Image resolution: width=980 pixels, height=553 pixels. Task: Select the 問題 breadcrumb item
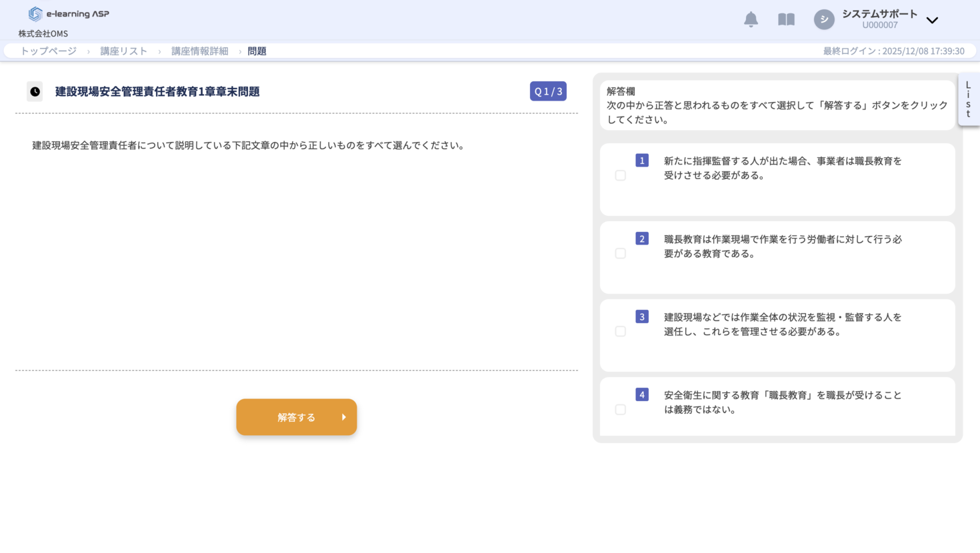pos(257,51)
